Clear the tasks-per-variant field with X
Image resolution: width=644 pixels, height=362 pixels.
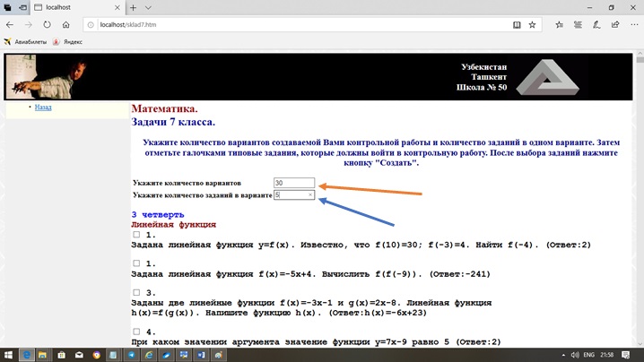coord(310,194)
